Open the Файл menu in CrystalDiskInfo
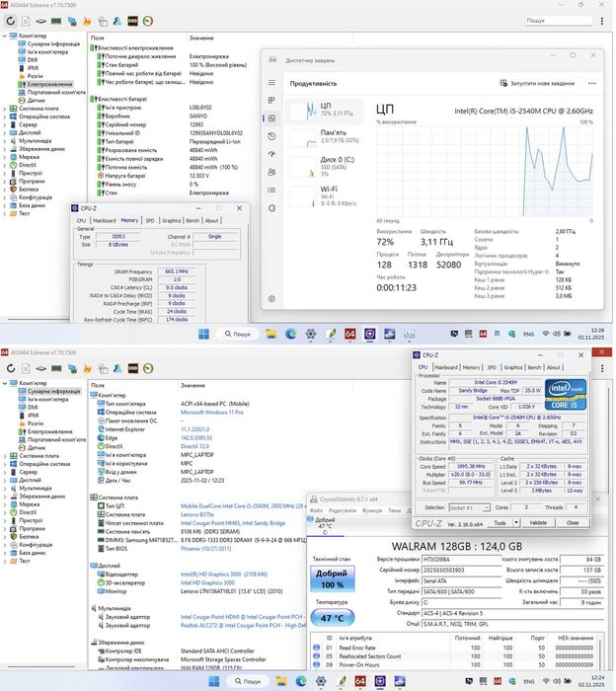 click(316, 510)
